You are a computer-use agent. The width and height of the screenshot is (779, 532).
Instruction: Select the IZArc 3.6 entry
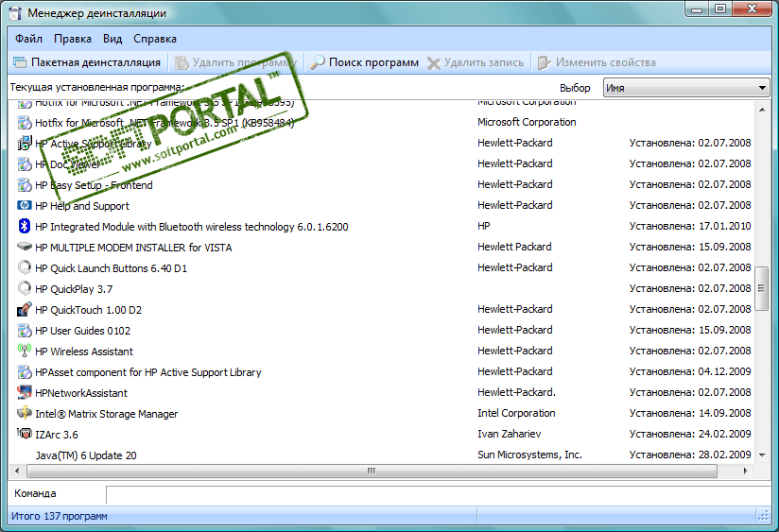(x=56, y=435)
